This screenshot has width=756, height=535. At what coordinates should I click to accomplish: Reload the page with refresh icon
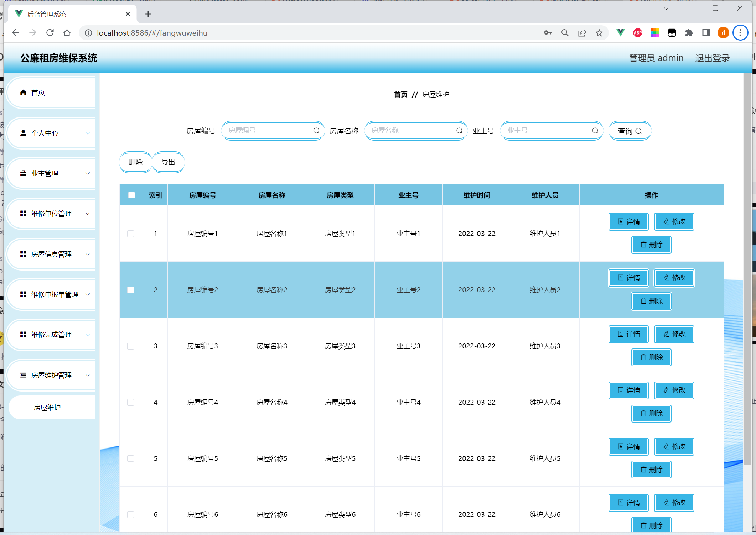50,33
